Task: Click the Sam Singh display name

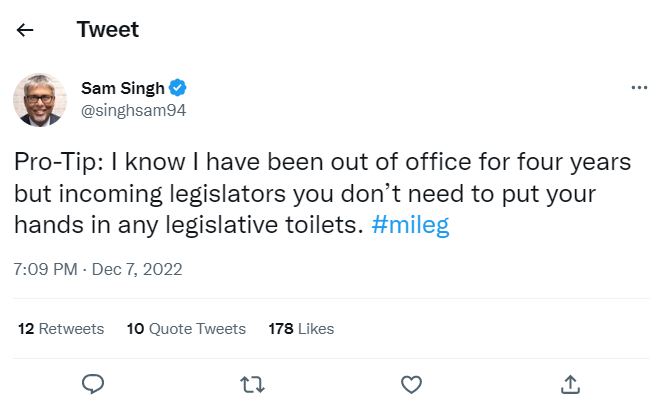Action: [x=122, y=88]
